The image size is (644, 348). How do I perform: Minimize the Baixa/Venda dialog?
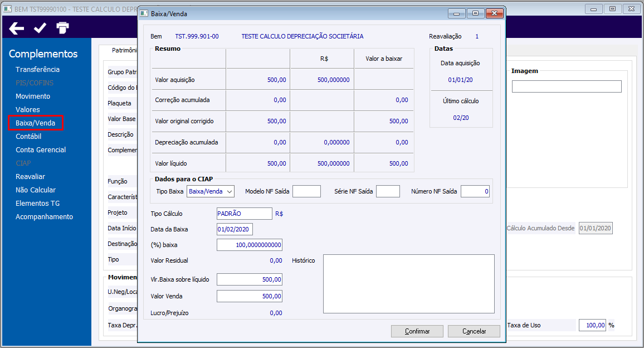coord(456,13)
